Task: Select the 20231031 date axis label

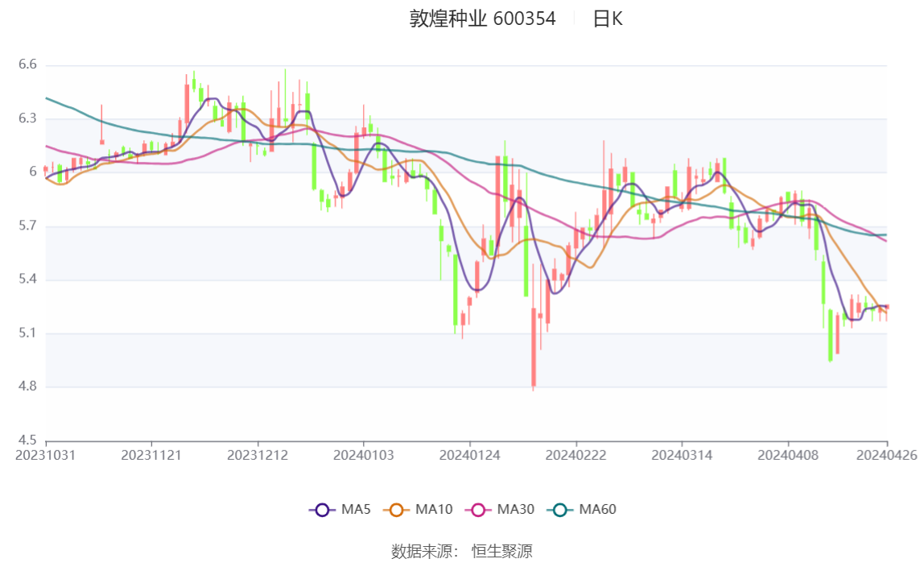Action: click(x=45, y=456)
